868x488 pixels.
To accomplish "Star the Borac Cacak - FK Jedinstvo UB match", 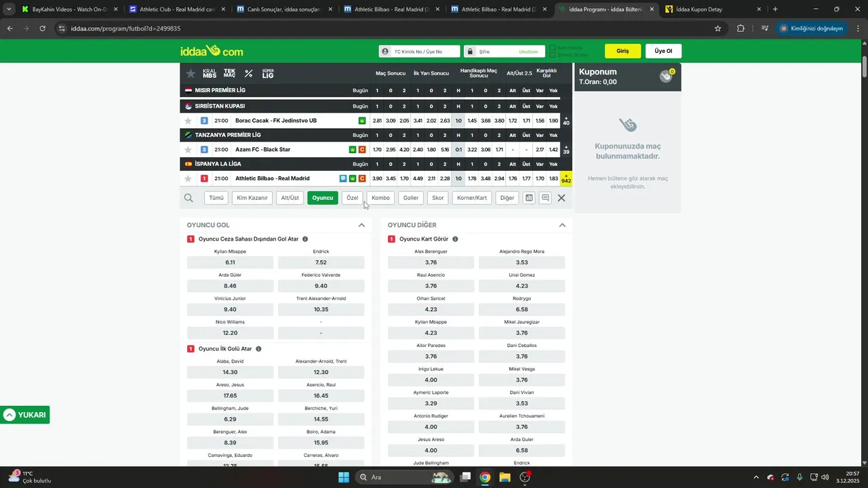I will pos(189,121).
